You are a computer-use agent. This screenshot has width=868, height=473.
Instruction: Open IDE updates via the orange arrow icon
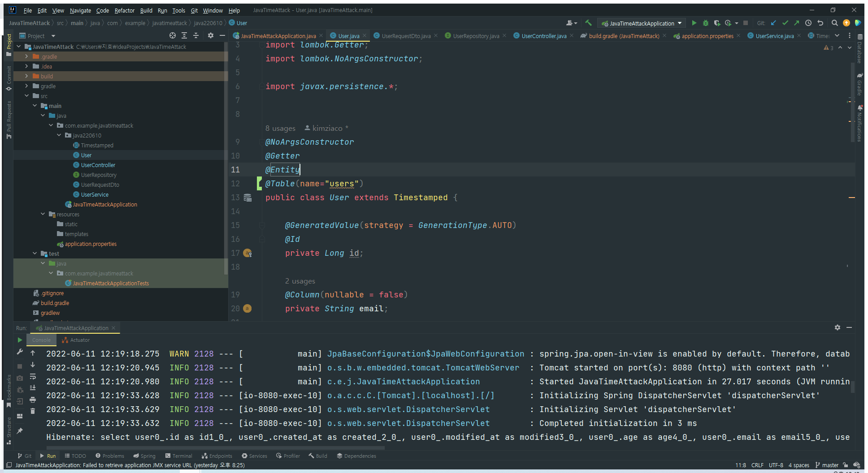point(846,23)
